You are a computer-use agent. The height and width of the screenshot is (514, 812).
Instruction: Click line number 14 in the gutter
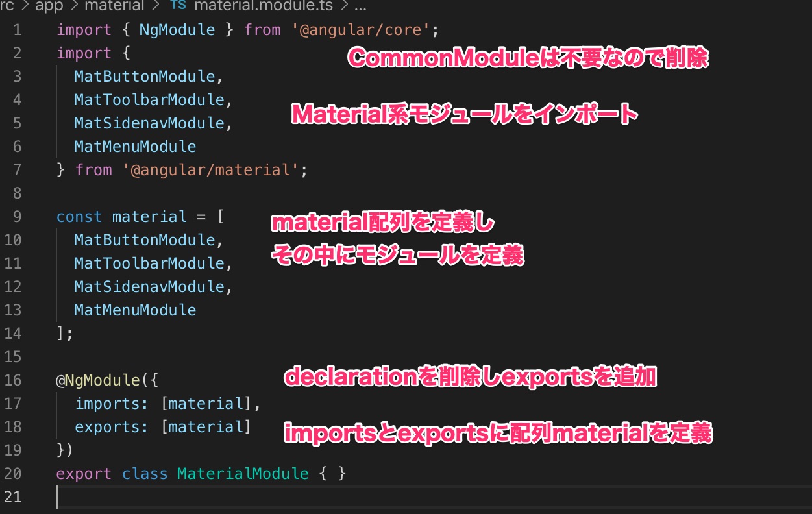point(12,333)
